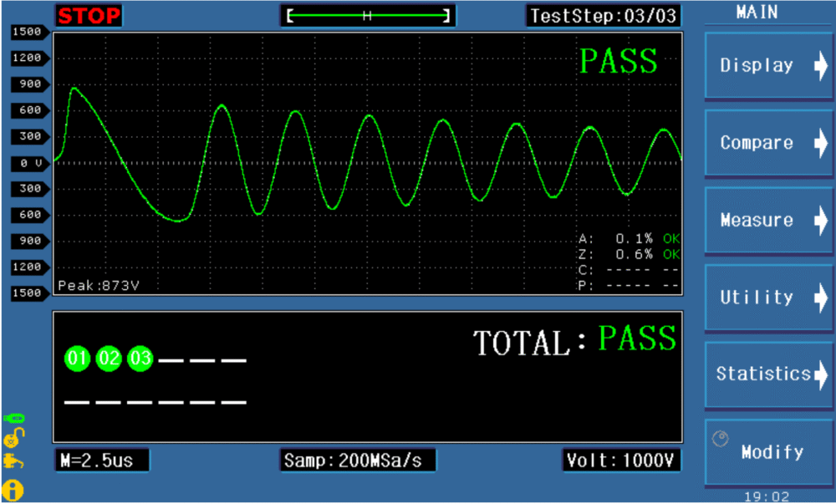Open the Utility menu
Viewport: 836px width, 504px height.
(769, 298)
